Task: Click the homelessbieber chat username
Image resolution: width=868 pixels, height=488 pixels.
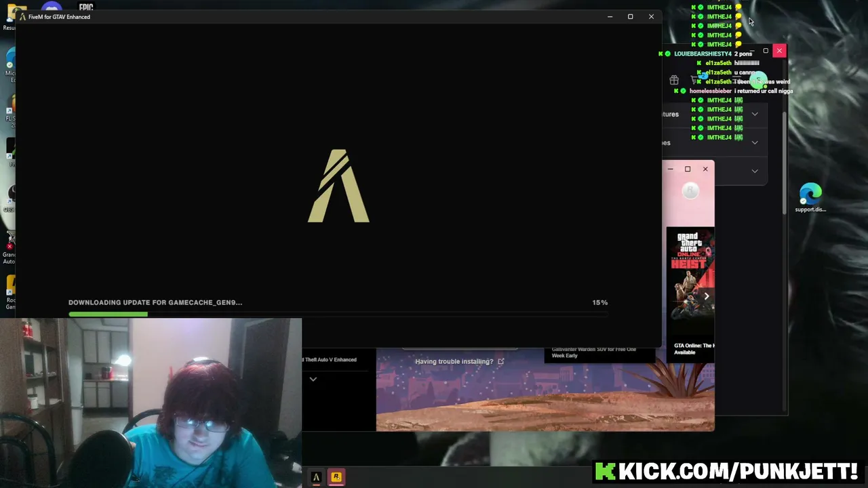Action: pos(710,91)
